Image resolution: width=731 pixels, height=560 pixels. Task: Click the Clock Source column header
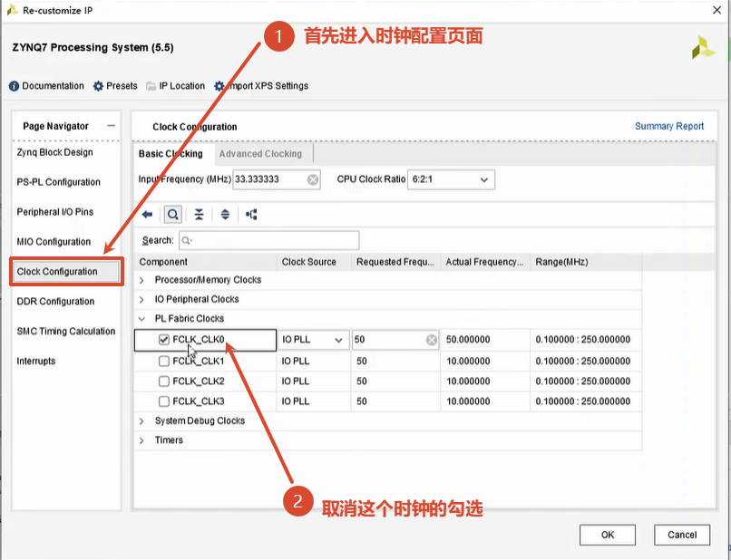314,262
